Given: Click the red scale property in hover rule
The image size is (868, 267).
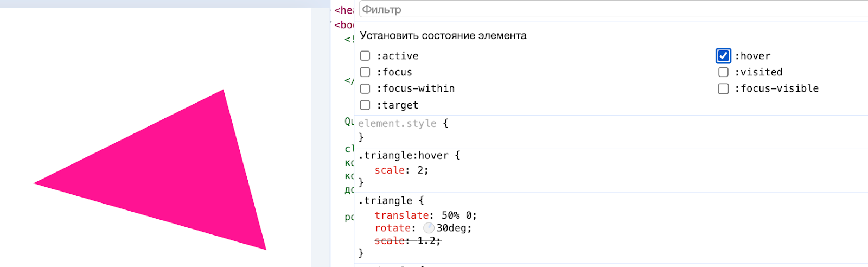Looking at the screenshot, I should click(x=389, y=170).
